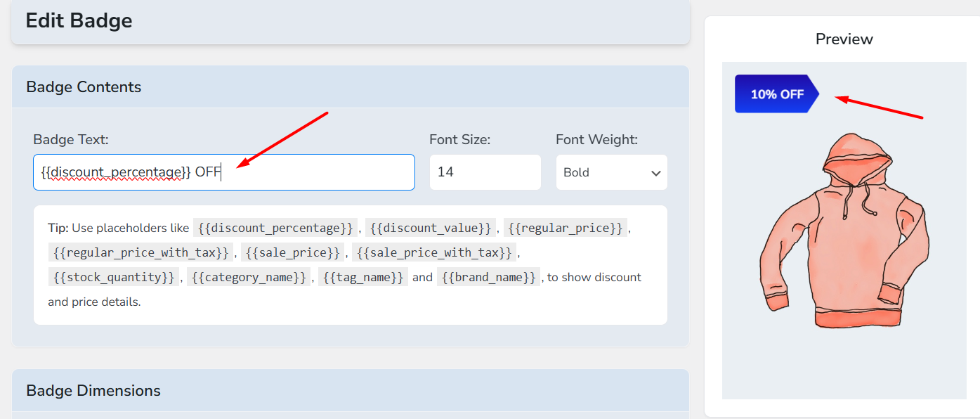Click the {{discount_value}} placeholder tag
This screenshot has width=980, height=419.
[431, 228]
